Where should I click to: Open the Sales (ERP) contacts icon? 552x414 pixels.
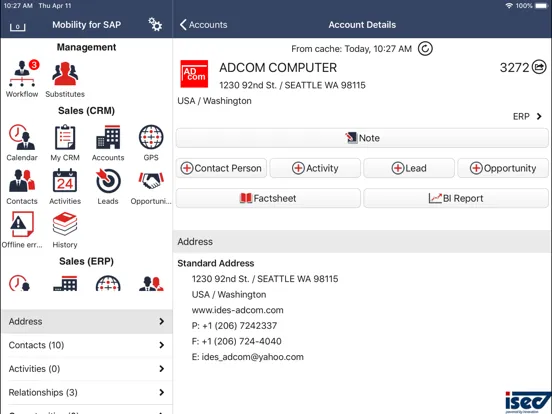(151, 283)
